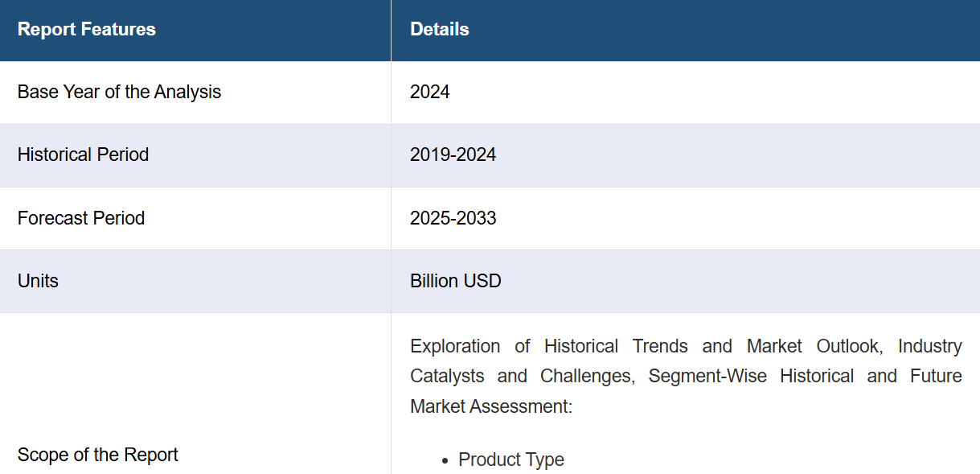Click the word Segment-Wise in scope text
Viewport: 980px width, 474px height.
coord(707,376)
